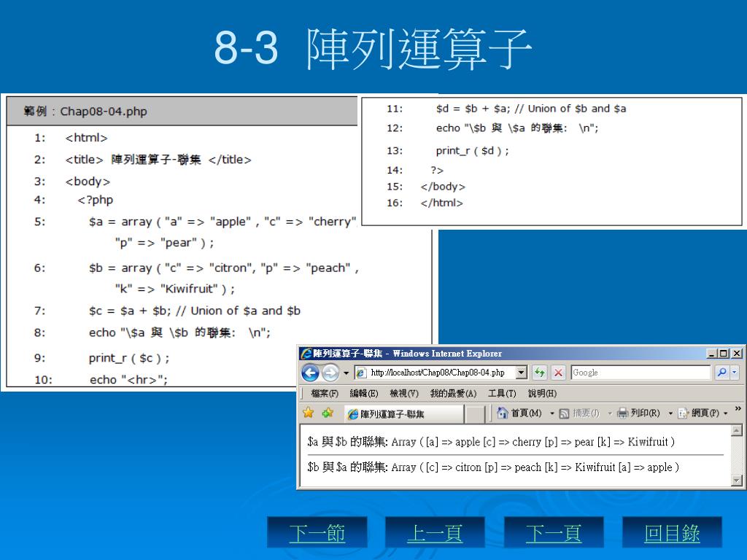Screen dimensions: 747x560
Task: Click the 範例 : Chap08-04.php header text
Action: [x=85, y=112]
